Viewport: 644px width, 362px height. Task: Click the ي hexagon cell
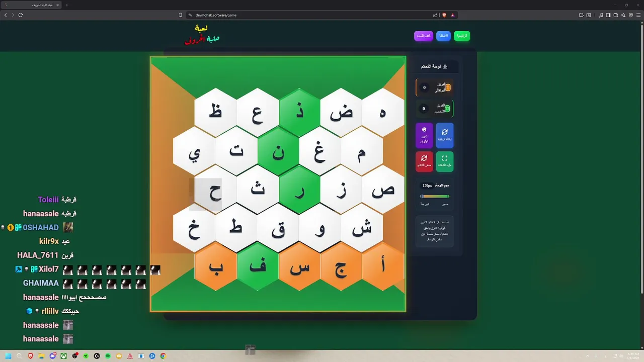click(194, 151)
